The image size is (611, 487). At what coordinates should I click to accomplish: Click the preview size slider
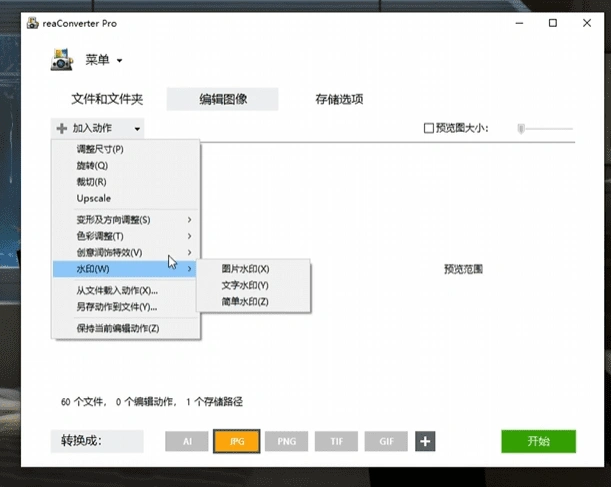[x=545, y=128]
